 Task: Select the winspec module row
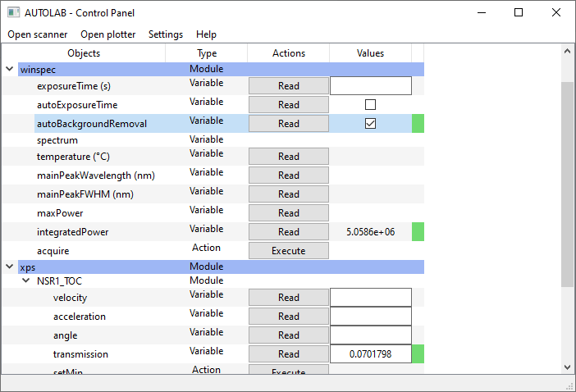(x=222, y=70)
